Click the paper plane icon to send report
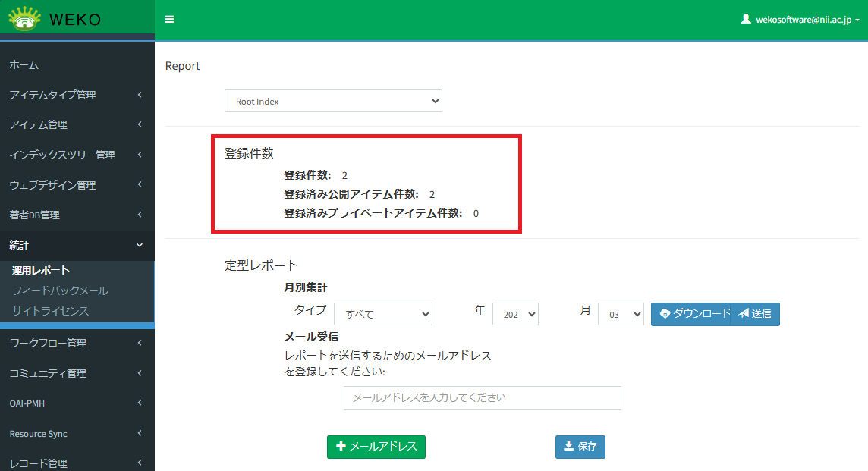 click(x=746, y=314)
